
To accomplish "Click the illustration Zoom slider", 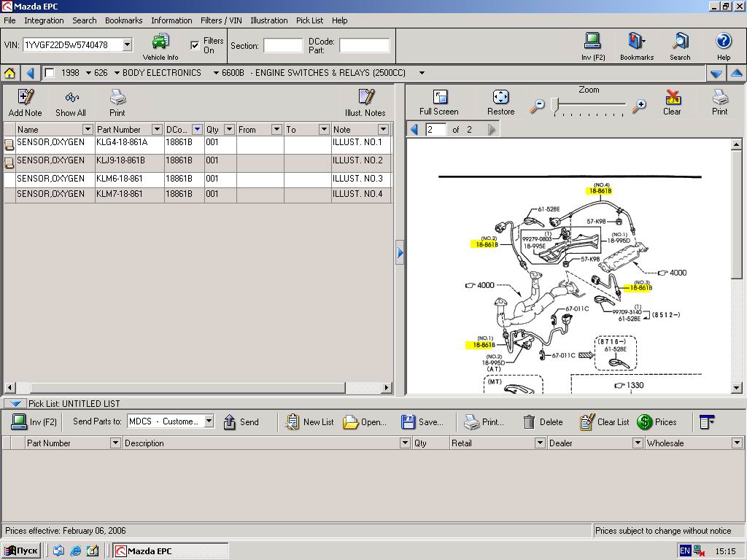I will [x=555, y=106].
